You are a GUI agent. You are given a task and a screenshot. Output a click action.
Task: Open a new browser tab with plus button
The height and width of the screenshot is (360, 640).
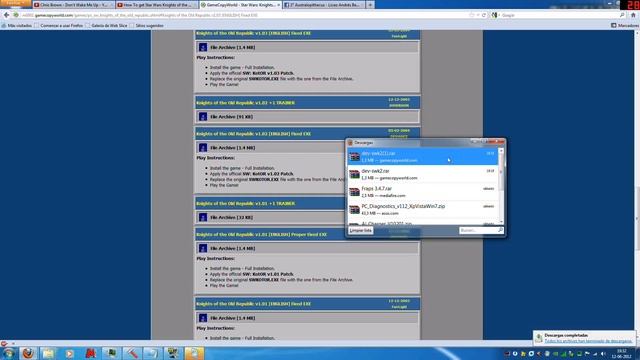[370, 5]
